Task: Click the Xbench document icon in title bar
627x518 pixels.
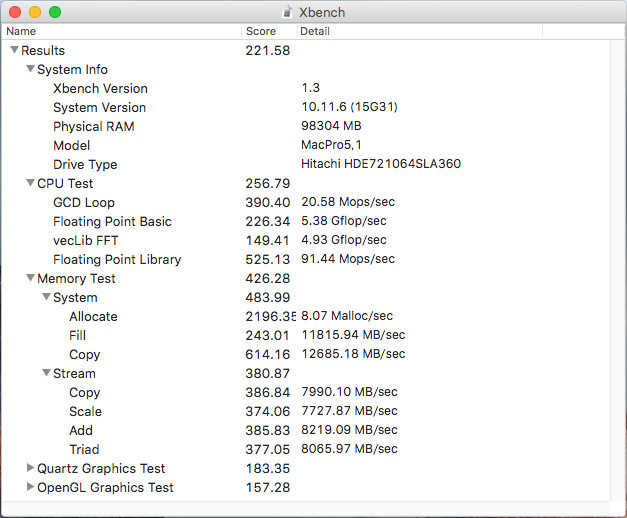Action: click(288, 12)
